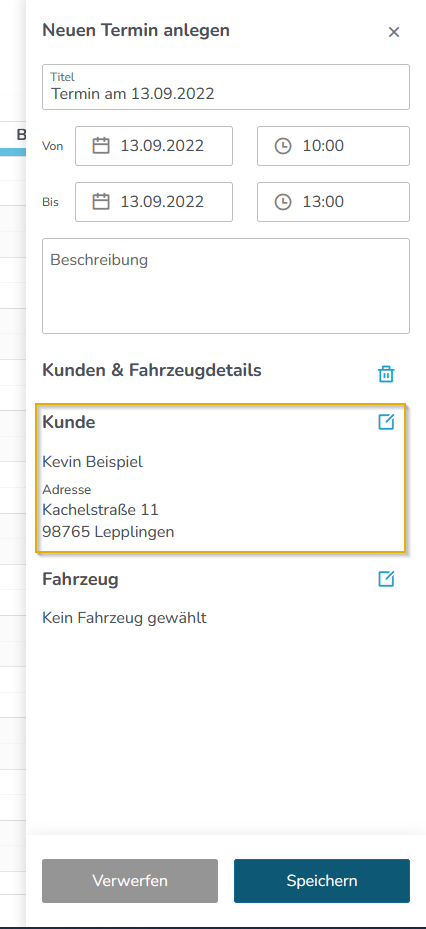Click the calendar icon in the Bis date field
The width and height of the screenshot is (426, 929).
pos(101,202)
